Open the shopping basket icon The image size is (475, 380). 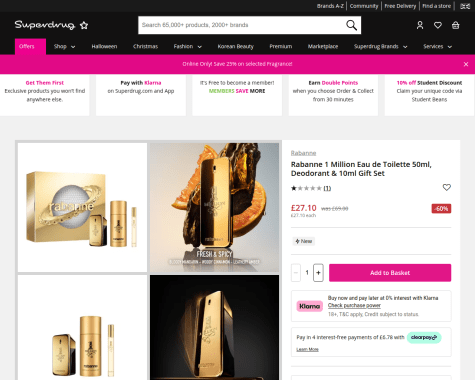(x=455, y=25)
